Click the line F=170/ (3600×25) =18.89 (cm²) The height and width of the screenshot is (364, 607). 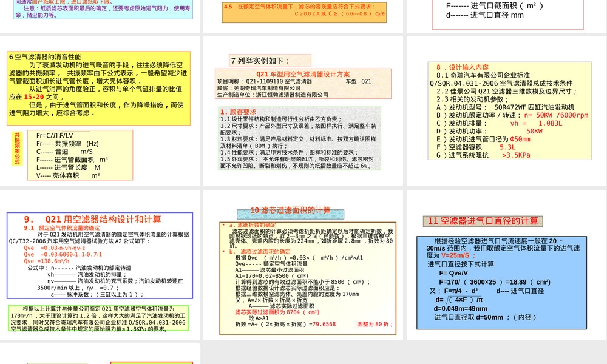pyautogui.click(x=495, y=282)
